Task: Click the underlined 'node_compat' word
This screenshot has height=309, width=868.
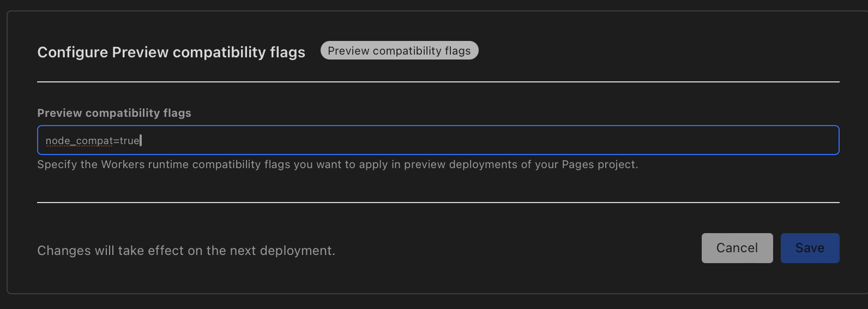Action: [79, 141]
